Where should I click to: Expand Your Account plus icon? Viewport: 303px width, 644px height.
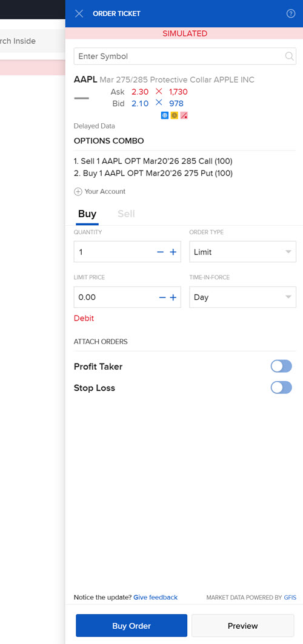(x=78, y=192)
